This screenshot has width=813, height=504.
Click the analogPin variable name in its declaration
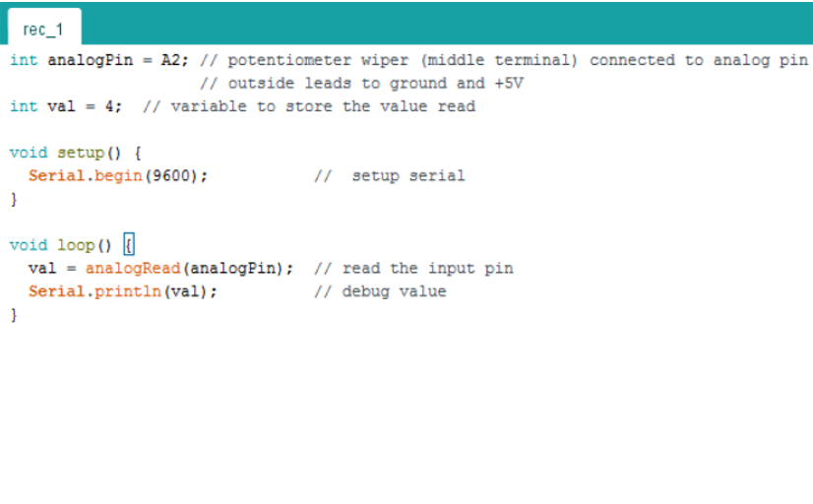coord(91,60)
